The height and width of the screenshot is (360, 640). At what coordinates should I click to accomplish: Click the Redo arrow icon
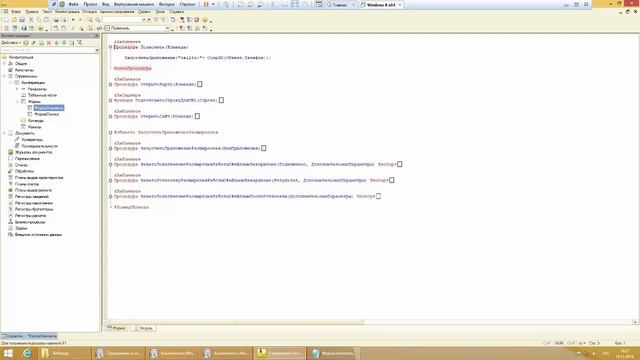80,20
